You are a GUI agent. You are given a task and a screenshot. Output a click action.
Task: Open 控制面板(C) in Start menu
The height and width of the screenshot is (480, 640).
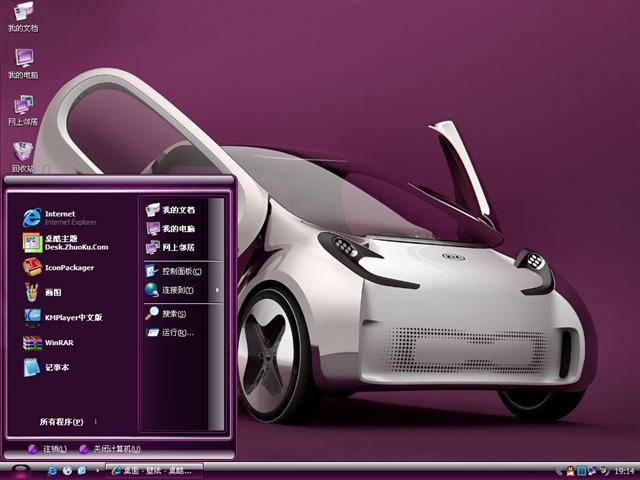(180, 271)
